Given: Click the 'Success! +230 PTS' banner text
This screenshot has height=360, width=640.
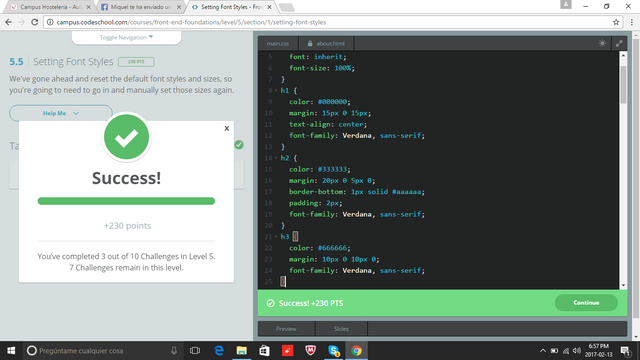Looking at the screenshot, I should tap(311, 303).
